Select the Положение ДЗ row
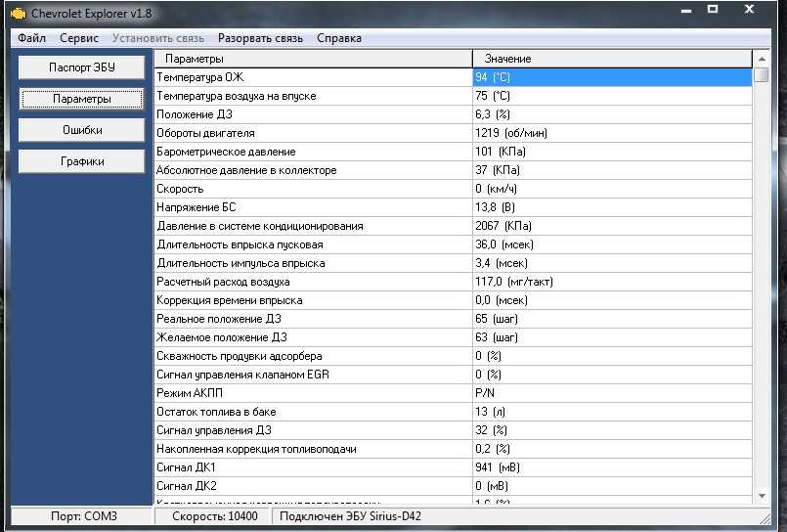This screenshot has height=532, width=787. (x=453, y=114)
